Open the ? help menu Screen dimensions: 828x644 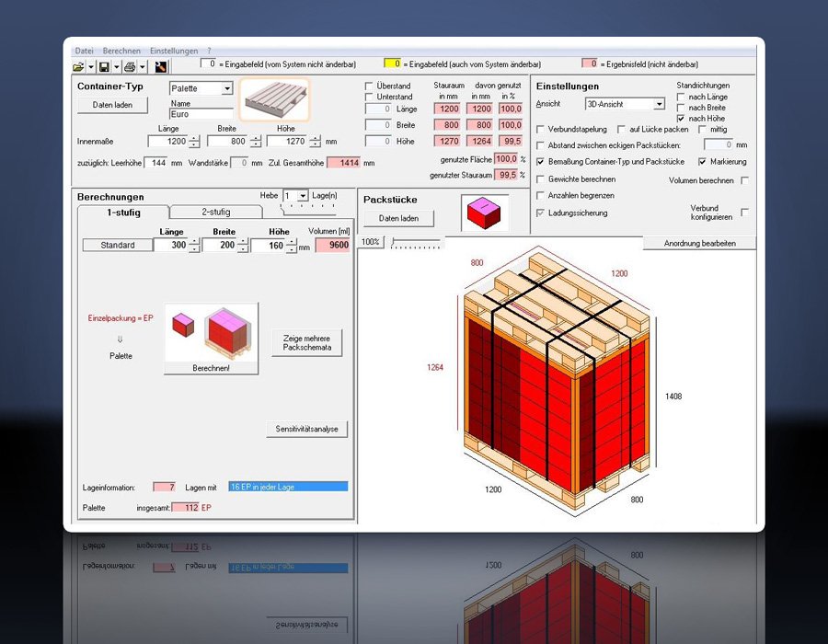point(209,51)
